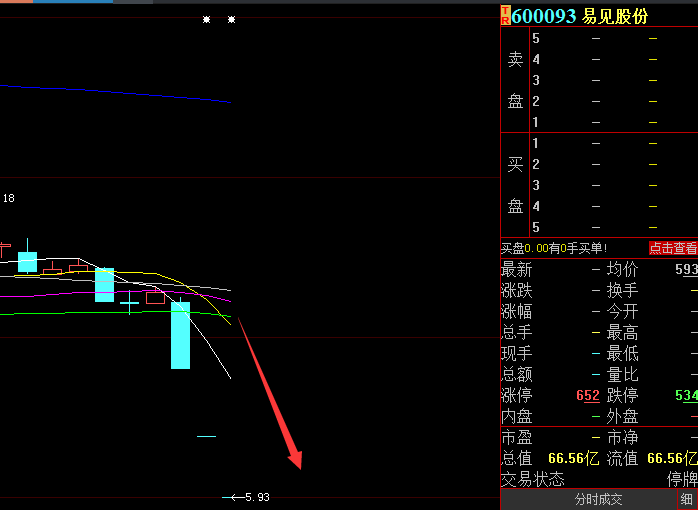The height and width of the screenshot is (510, 698).
Task: Click the 量比 volume ratio label
Action: pyautogui.click(x=622, y=374)
